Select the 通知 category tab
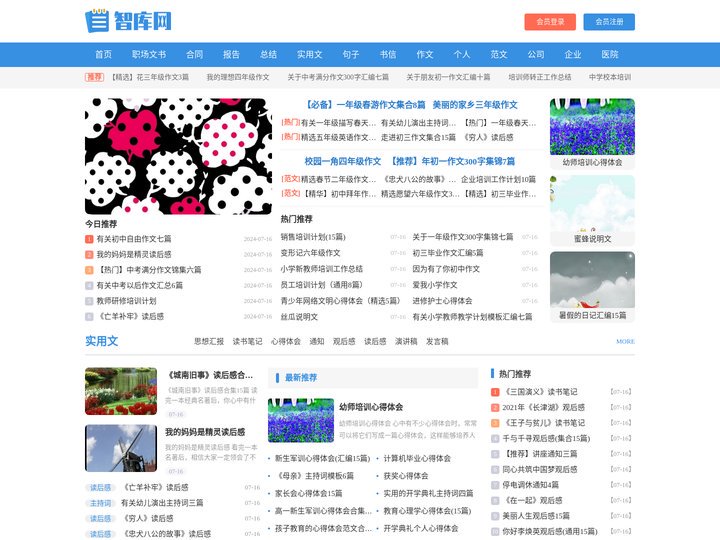The width and height of the screenshot is (720, 540). coord(317,341)
